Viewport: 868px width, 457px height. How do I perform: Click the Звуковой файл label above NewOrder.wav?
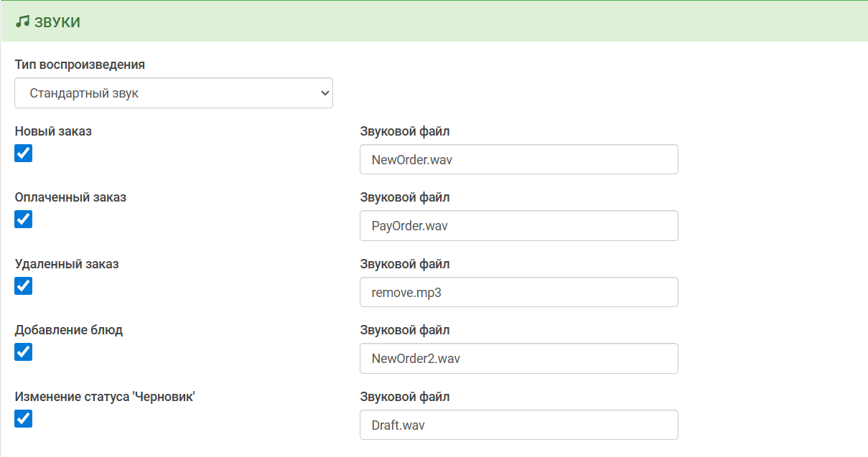coord(405,131)
